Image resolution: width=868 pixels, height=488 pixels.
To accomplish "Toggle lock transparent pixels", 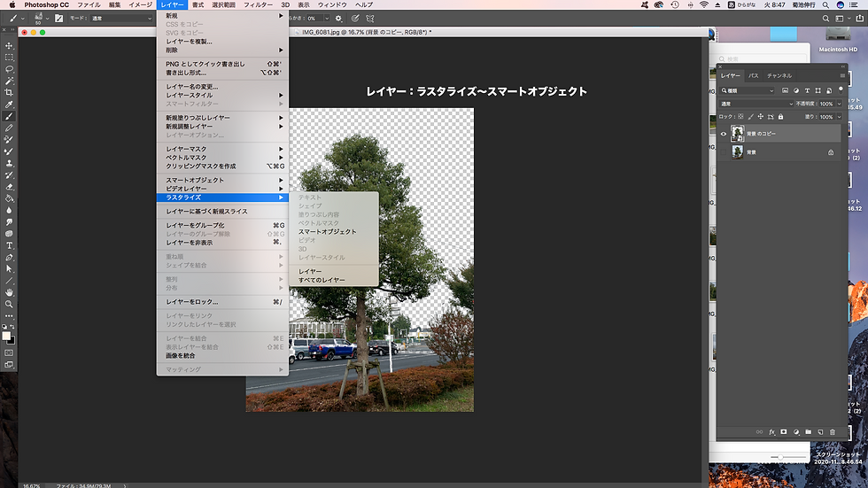I will point(740,117).
